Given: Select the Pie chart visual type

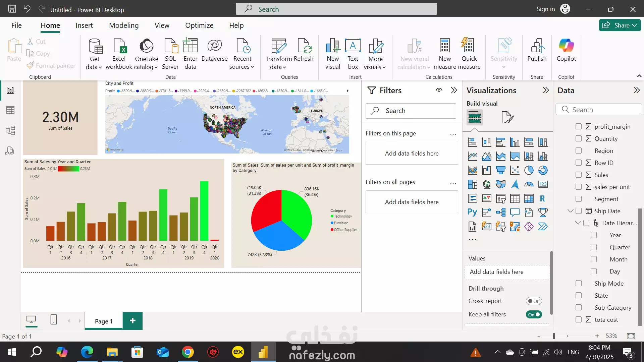Looking at the screenshot, I should point(529,170).
